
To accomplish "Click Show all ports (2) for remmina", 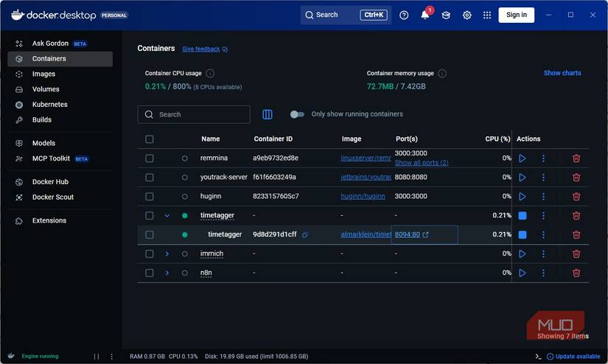I will 422,163.
